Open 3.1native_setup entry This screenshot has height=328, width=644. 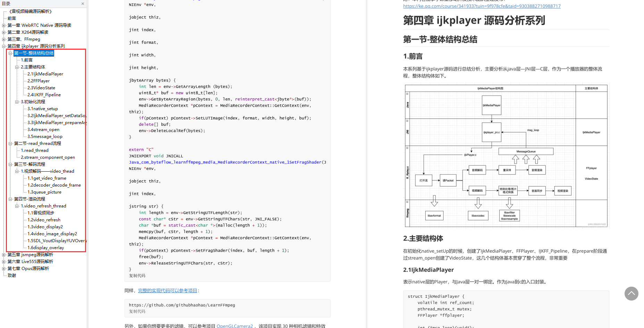[x=43, y=109]
